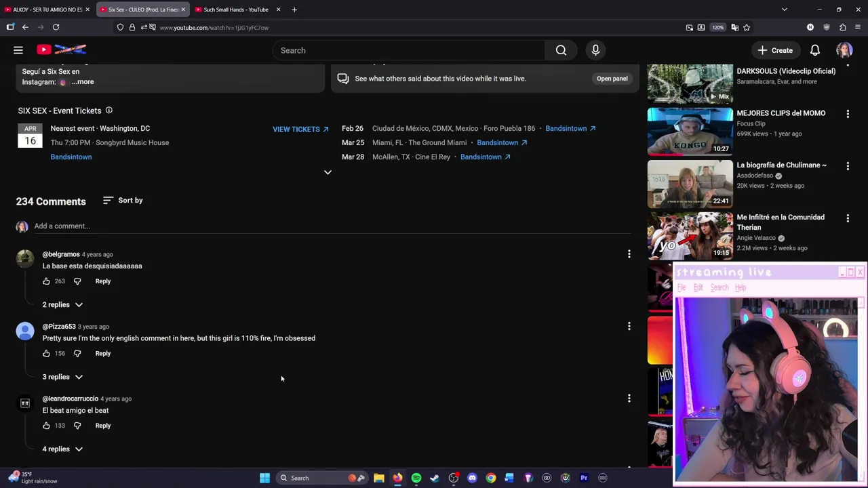Viewport: 868px width, 488px height.
Task: Open Discord from the taskbar
Action: click(472, 478)
